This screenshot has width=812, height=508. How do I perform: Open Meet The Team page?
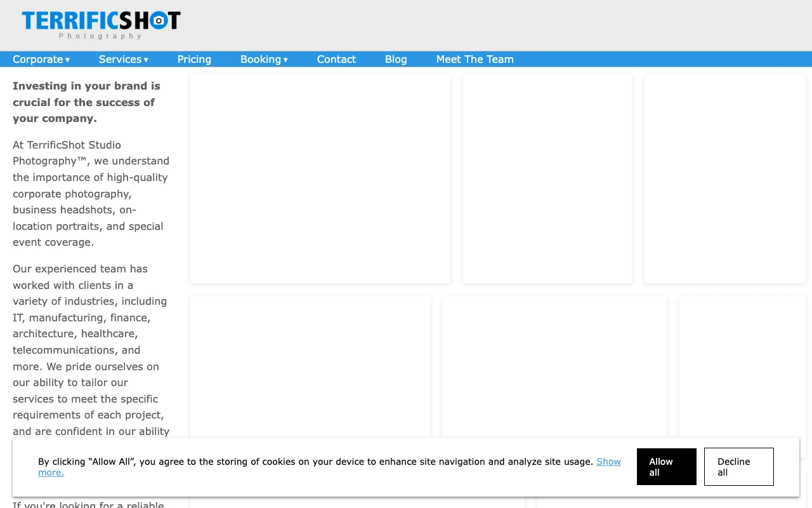pos(475,59)
